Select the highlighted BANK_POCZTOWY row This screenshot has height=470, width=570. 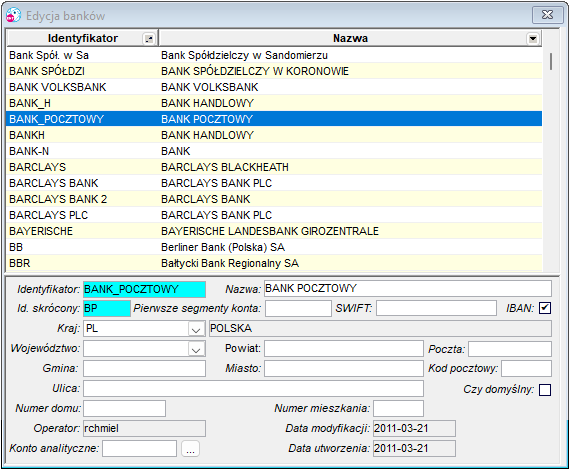coord(274,119)
